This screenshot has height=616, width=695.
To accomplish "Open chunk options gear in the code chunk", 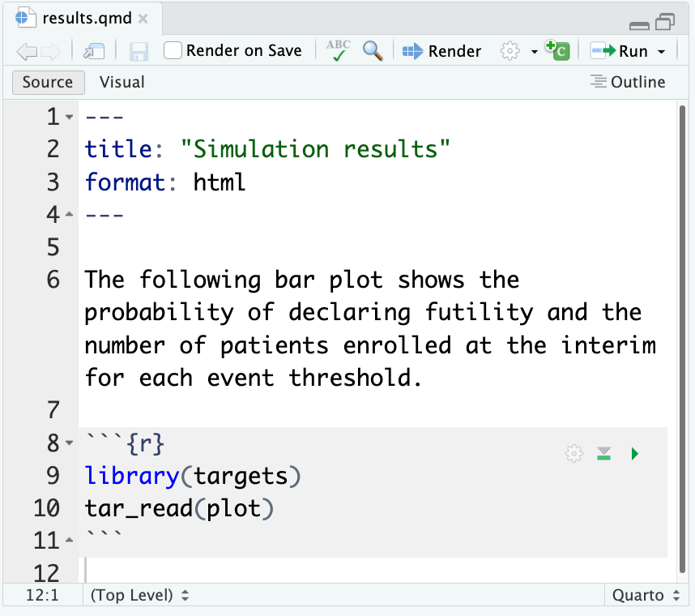I will point(574,454).
